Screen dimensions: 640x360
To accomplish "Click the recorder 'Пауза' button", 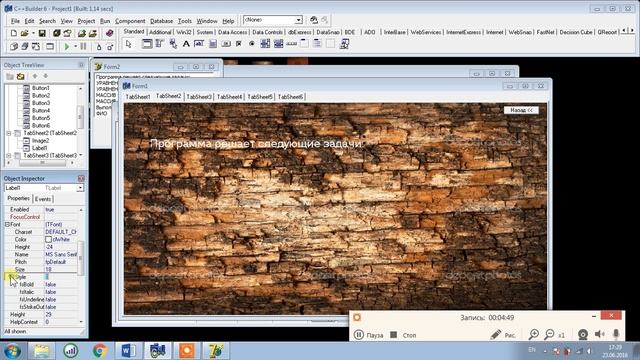I will point(368,335).
